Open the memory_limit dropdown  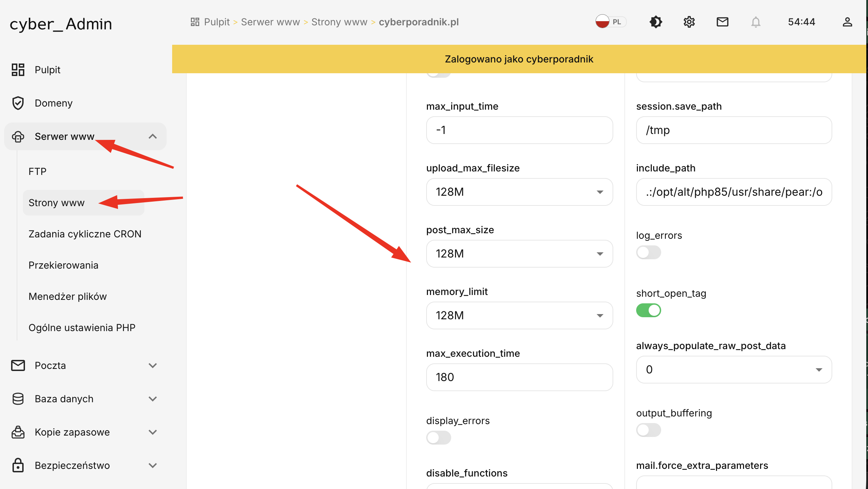(x=519, y=315)
